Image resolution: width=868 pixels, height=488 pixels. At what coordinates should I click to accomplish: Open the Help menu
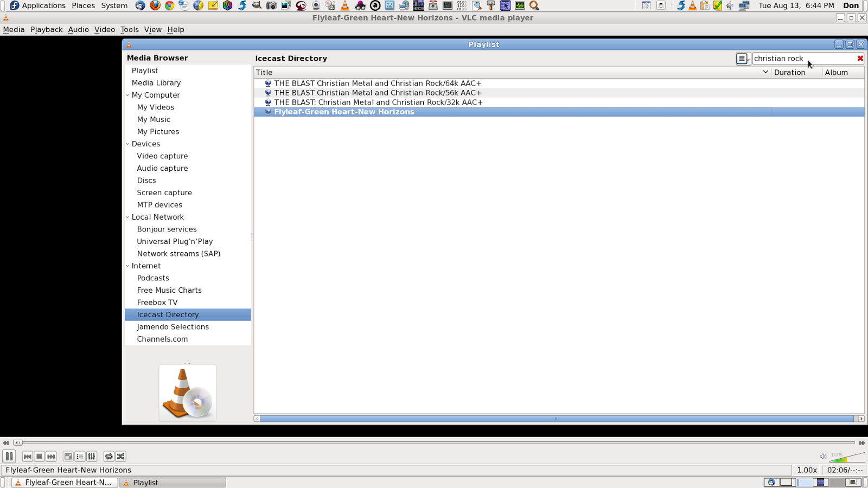(175, 30)
